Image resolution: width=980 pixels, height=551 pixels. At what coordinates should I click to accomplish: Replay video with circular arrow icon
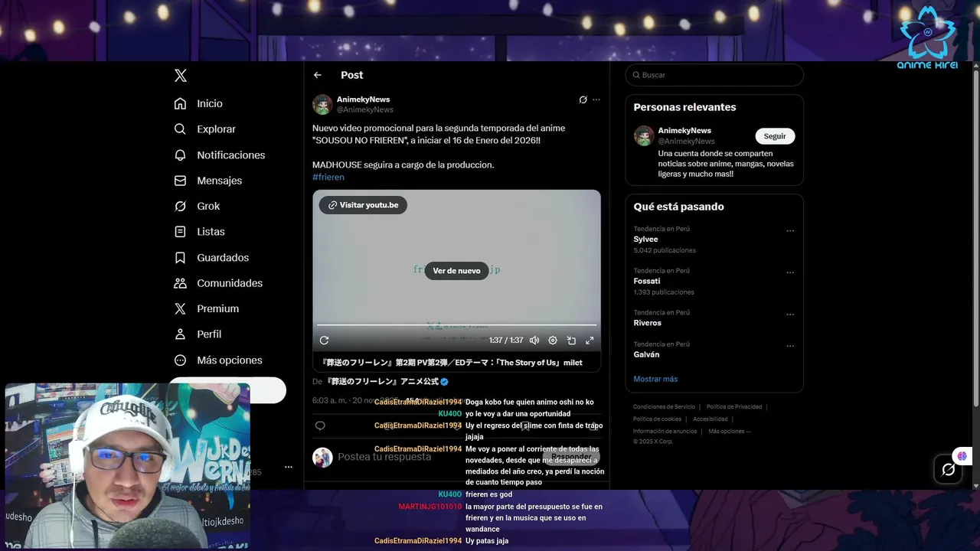click(x=324, y=341)
